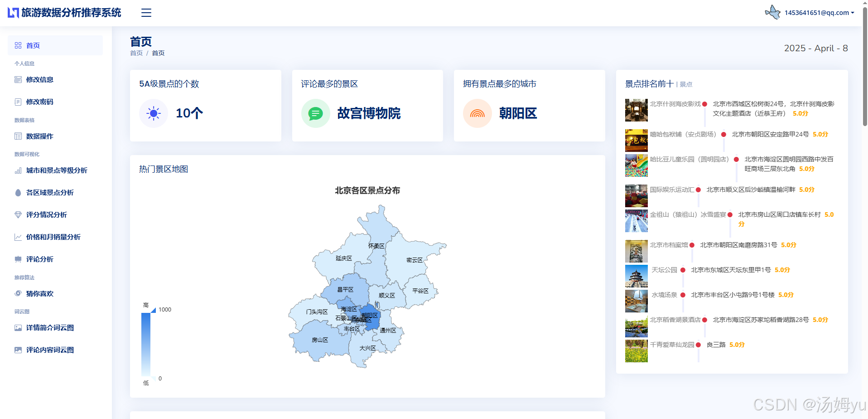This screenshot has width=868, height=419.
Task: Open 数据操作 table icon
Action: (x=18, y=136)
